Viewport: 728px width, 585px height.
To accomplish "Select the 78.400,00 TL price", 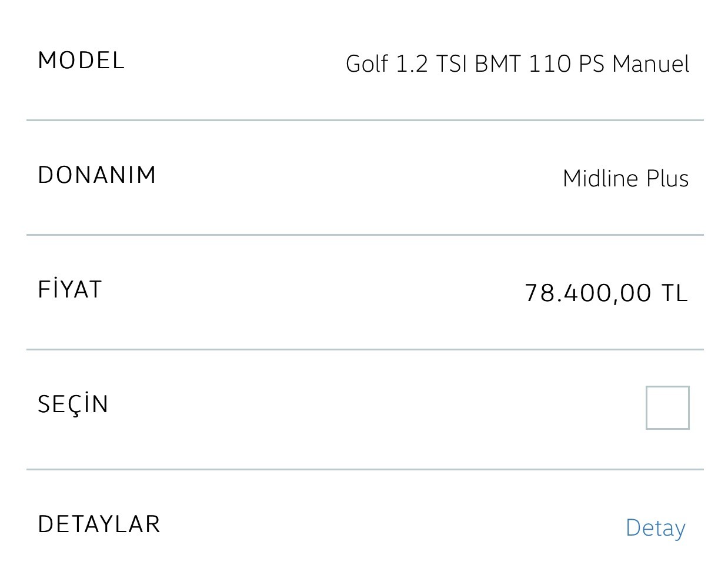I will (x=606, y=292).
